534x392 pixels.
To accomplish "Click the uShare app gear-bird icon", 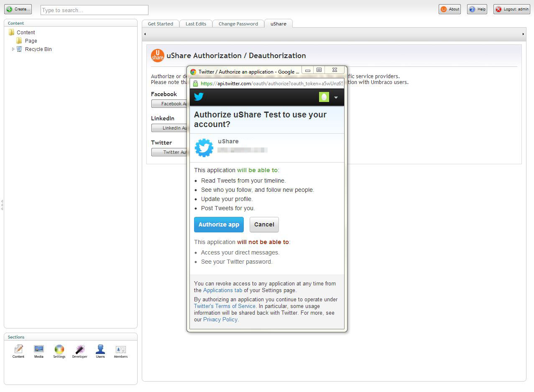I will tap(204, 148).
